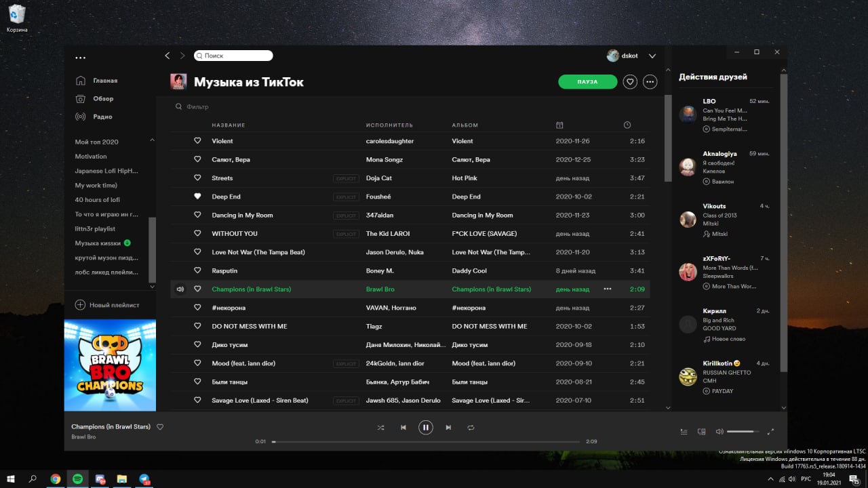The image size is (868, 488).
Task: Toggle heart for Rasputin track
Action: tap(197, 270)
